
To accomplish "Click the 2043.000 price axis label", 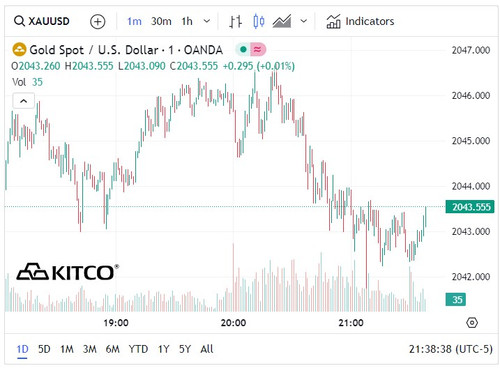I will pyautogui.click(x=471, y=231).
